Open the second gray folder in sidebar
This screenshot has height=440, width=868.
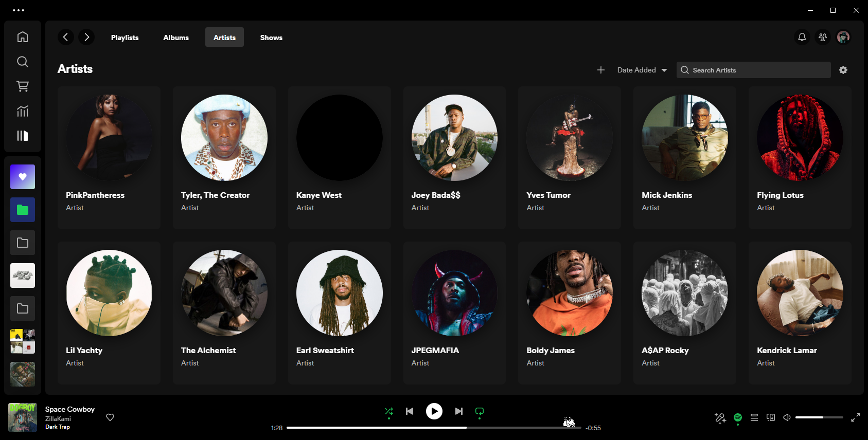point(23,308)
